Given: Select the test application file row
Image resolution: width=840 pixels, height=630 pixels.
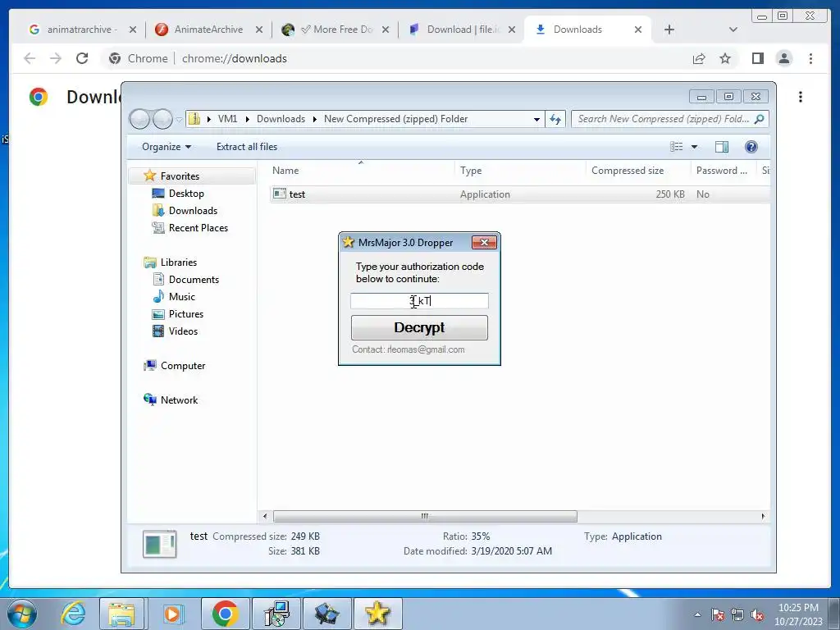Looking at the screenshot, I should (519, 194).
